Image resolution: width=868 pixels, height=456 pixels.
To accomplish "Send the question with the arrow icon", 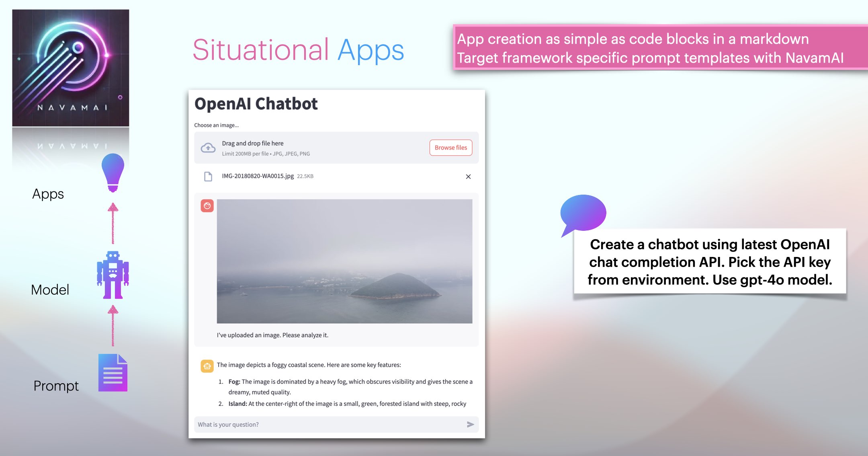I will coord(470,425).
